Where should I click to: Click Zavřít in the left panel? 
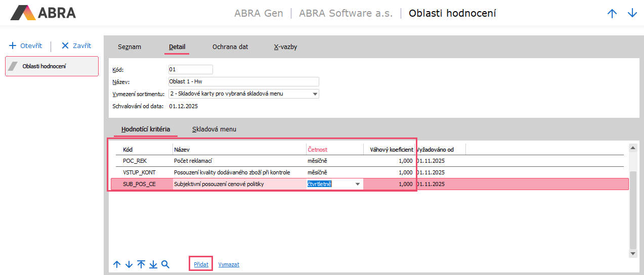76,45
